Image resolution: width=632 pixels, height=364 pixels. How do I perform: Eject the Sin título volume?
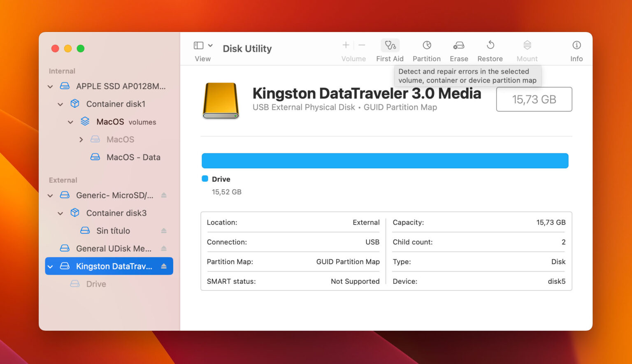click(164, 230)
